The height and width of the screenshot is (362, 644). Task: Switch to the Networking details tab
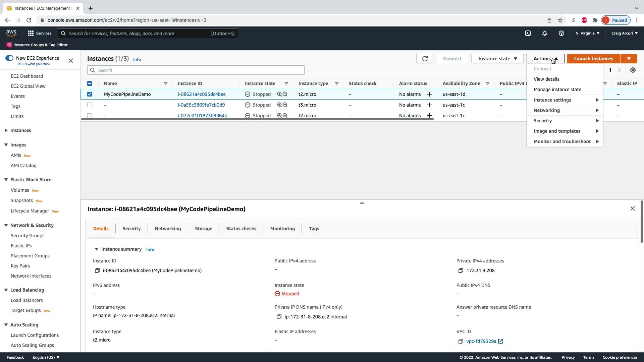[168, 229]
